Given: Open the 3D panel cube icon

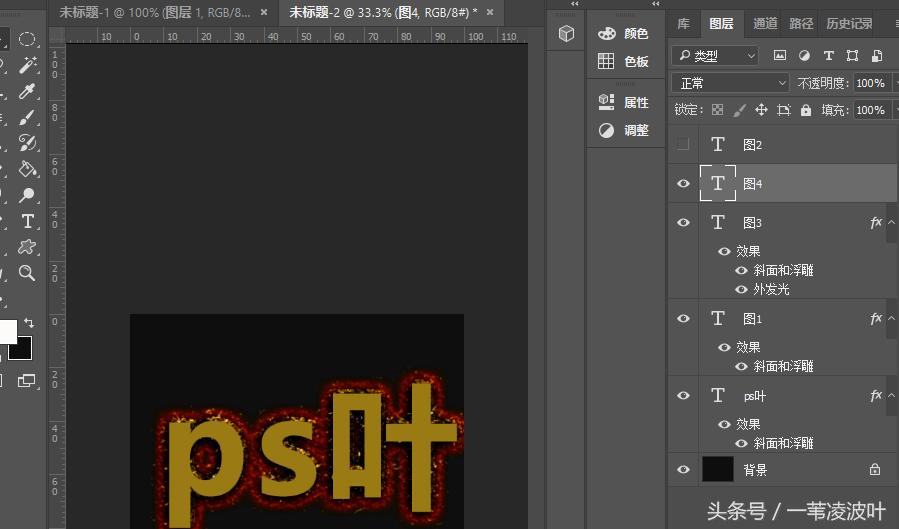Looking at the screenshot, I should click(x=566, y=34).
